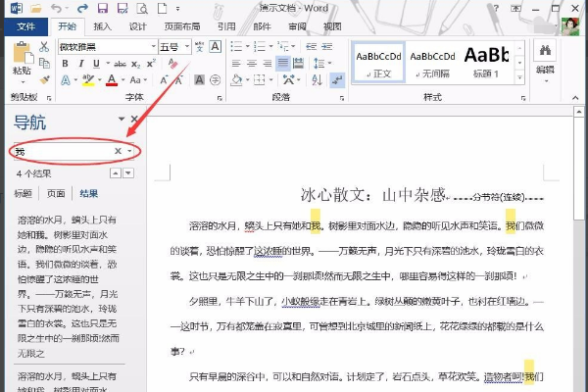Toggle Underline formatting
588x392 pixels.
[x=96, y=64]
